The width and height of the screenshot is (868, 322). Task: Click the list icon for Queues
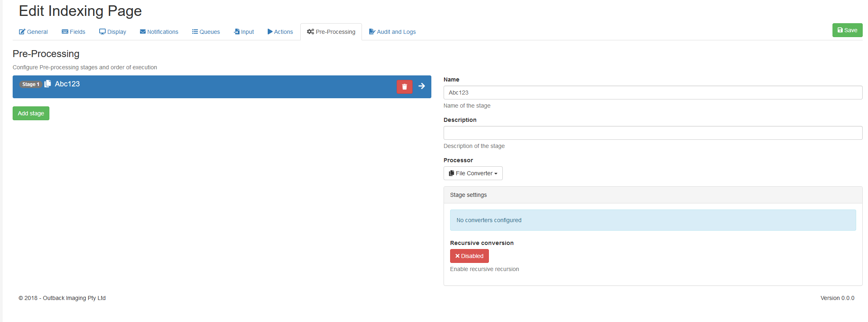click(x=195, y=32)
